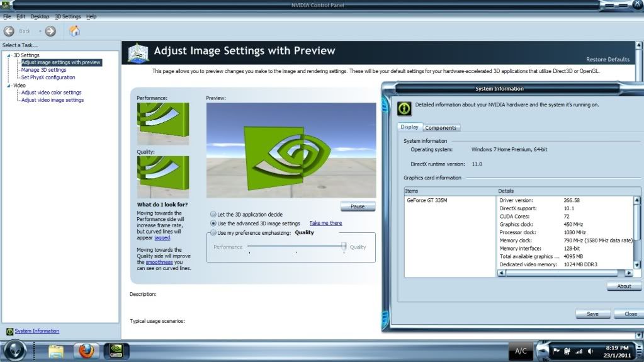Viewport: 644px width, 362px height.
Task: Select Adjust video image settings
Action: pyautogui.click(x=53, y=100)
